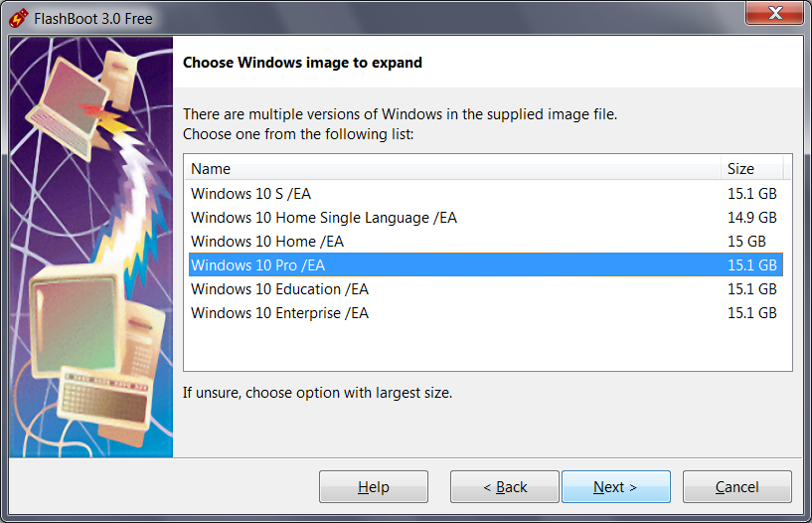Click the FlashBoot lightning icon in title bar
Image resolution: width=812 pixels, height=523 pixels.
pyautogui.click(x=18, y=18)
